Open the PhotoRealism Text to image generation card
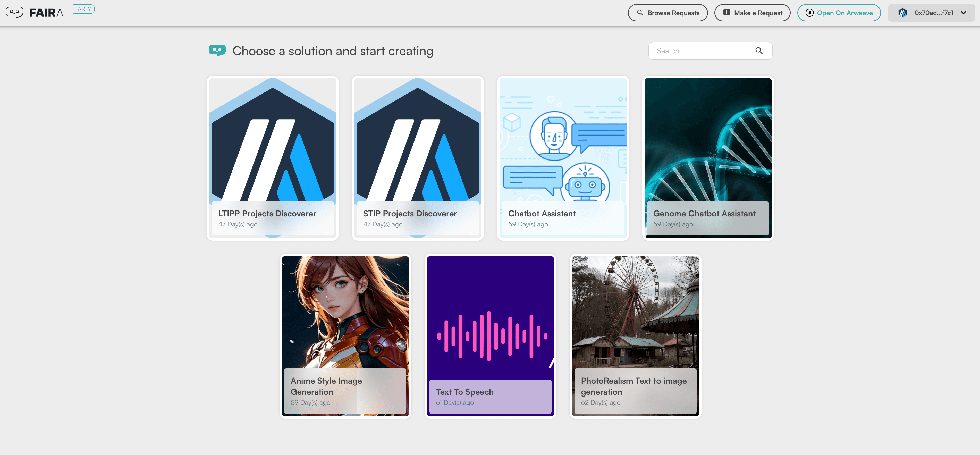This screenshot has height=455, width=980. 635,336
